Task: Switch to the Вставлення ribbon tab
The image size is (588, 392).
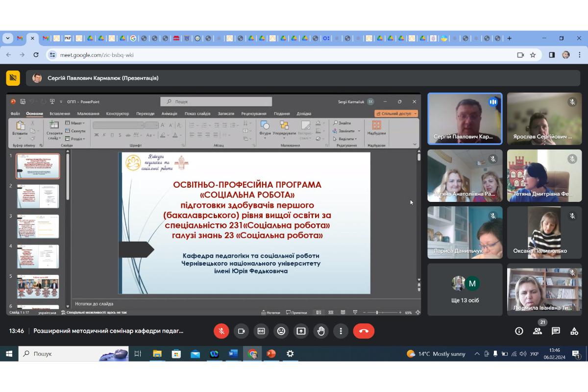Action: (60, 114)
